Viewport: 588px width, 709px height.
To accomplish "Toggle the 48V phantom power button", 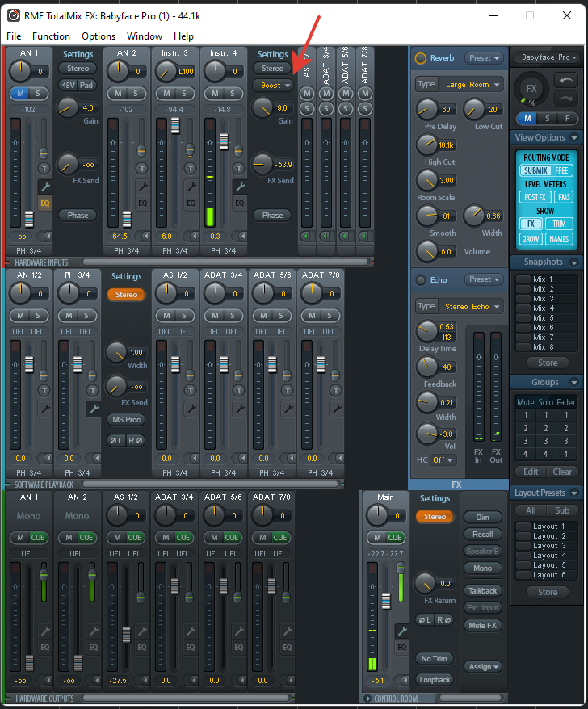I will click(x=69, y=85).
